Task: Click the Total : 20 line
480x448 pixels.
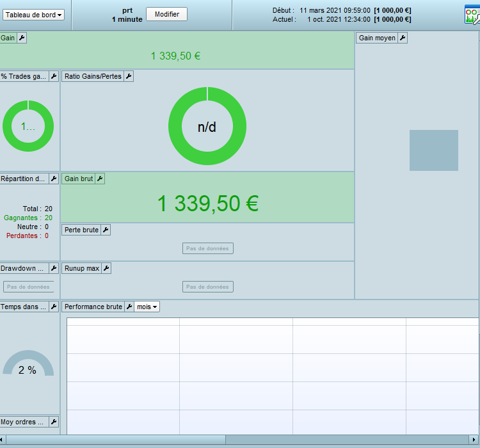Action: coord(38,209)
